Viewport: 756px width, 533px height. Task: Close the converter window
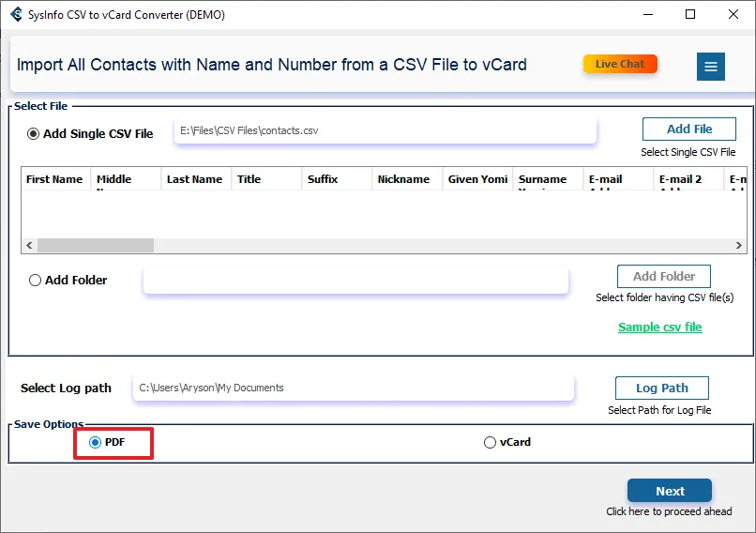pos(733,14)
